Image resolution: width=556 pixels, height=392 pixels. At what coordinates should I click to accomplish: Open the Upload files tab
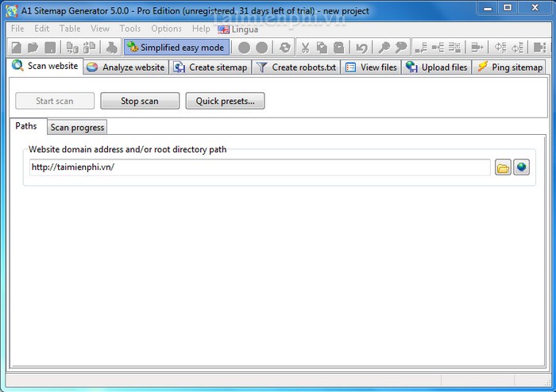pos(437,67)
